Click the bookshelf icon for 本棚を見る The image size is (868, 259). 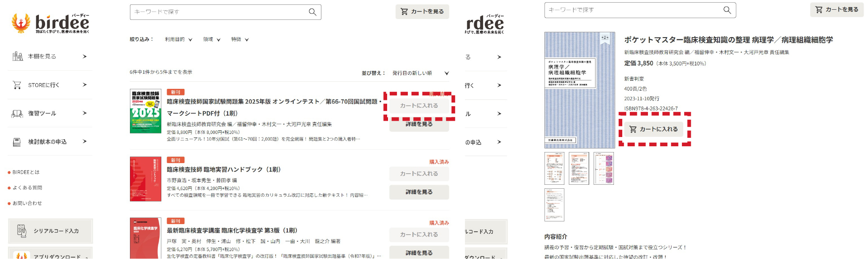coord(17,57)
